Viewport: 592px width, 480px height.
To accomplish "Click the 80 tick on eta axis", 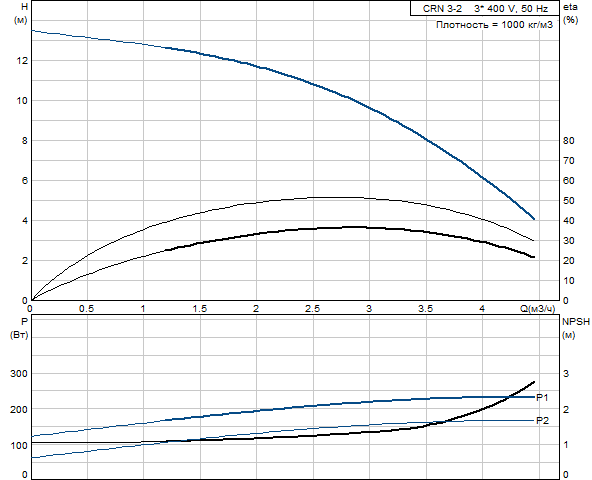I will [x=569, y=140].
